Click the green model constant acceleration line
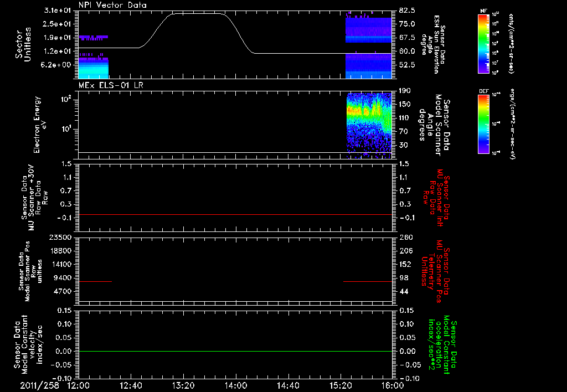Image resolution: width=567 pixels, height=392 pixels. point(235,351)
